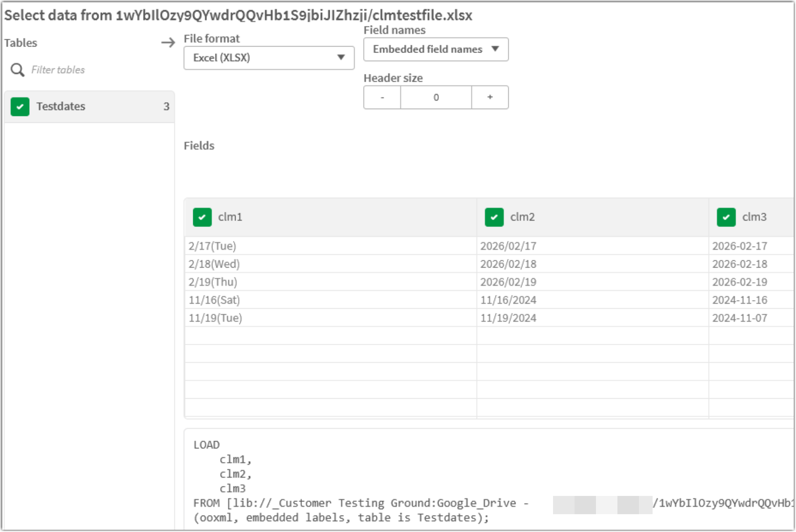Viewport: 796px width, 532px height.
Task: Click the FROM line in script preview
Action: tap(493, 503)
